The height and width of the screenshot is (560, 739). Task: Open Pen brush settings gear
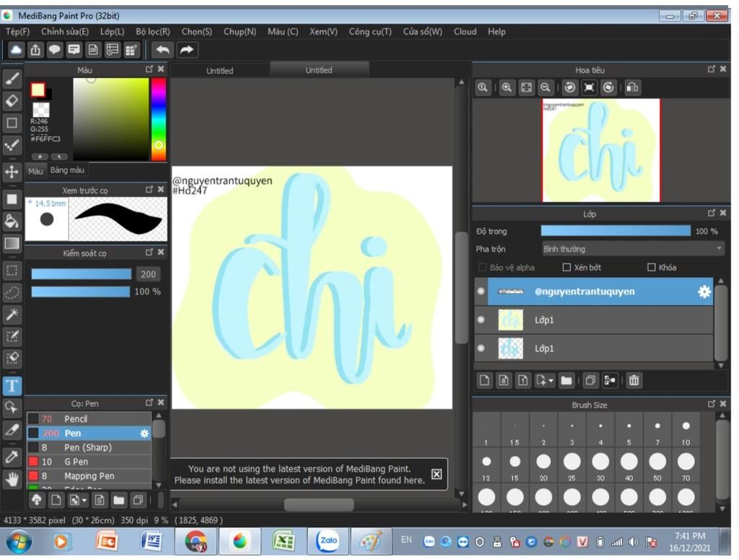pos(144,433)
